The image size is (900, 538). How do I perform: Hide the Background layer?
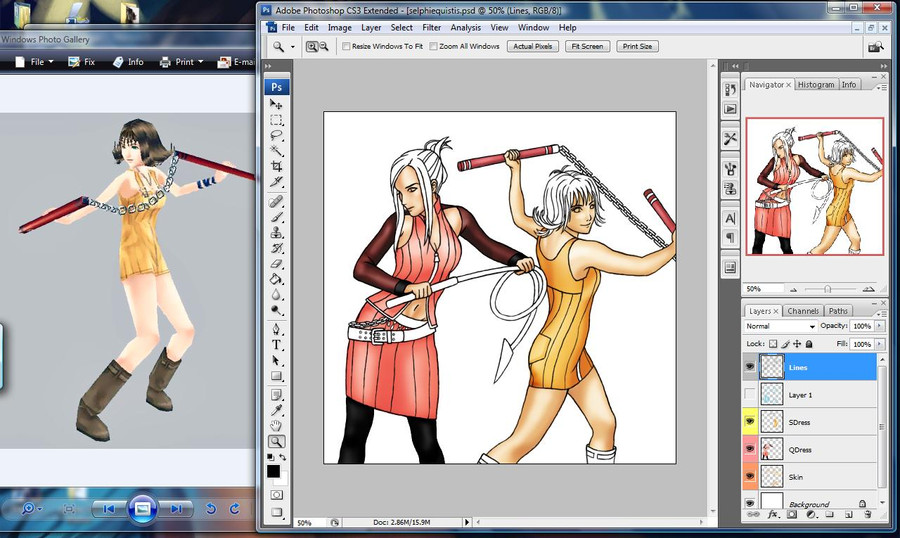[750, 502]
